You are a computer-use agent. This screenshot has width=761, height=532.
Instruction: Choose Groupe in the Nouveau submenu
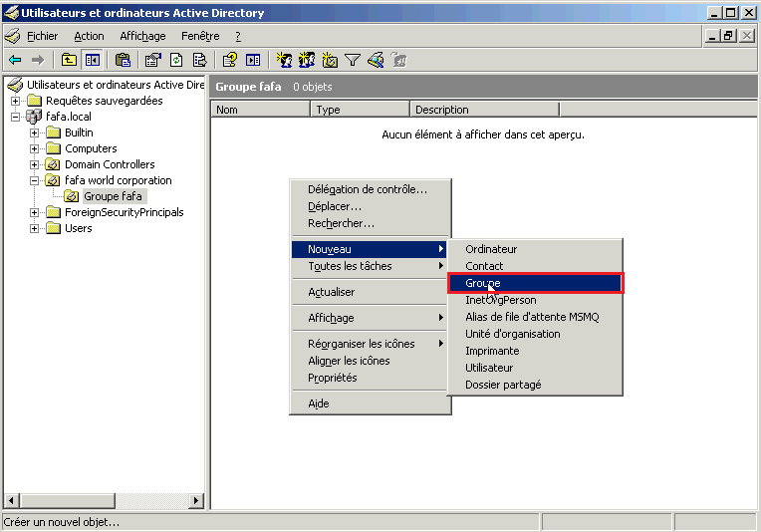click(535, 283)
